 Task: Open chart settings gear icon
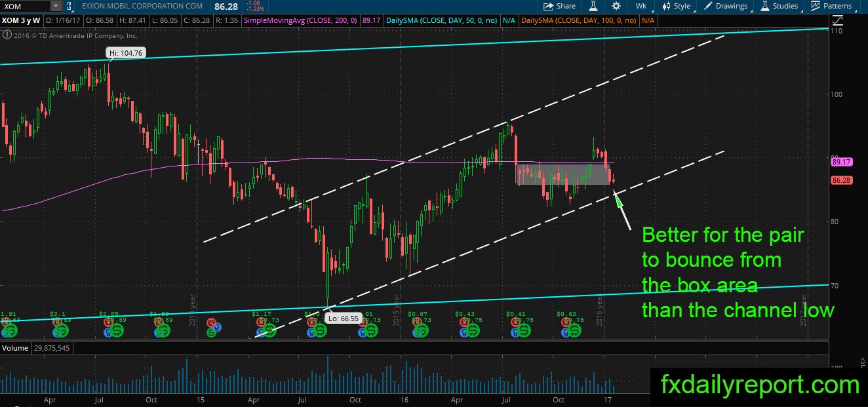click(x=616, y=6)
